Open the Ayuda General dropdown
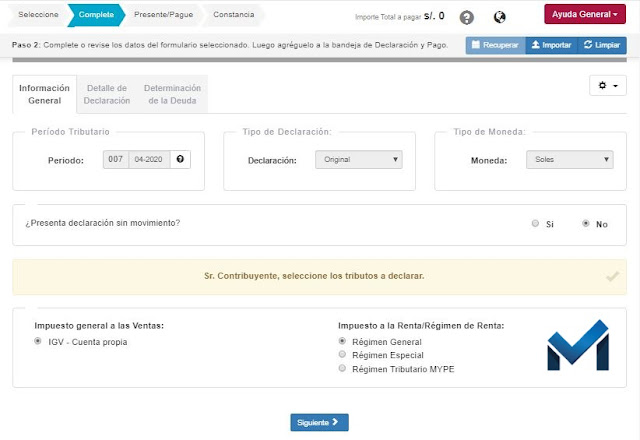 point(584,14)
